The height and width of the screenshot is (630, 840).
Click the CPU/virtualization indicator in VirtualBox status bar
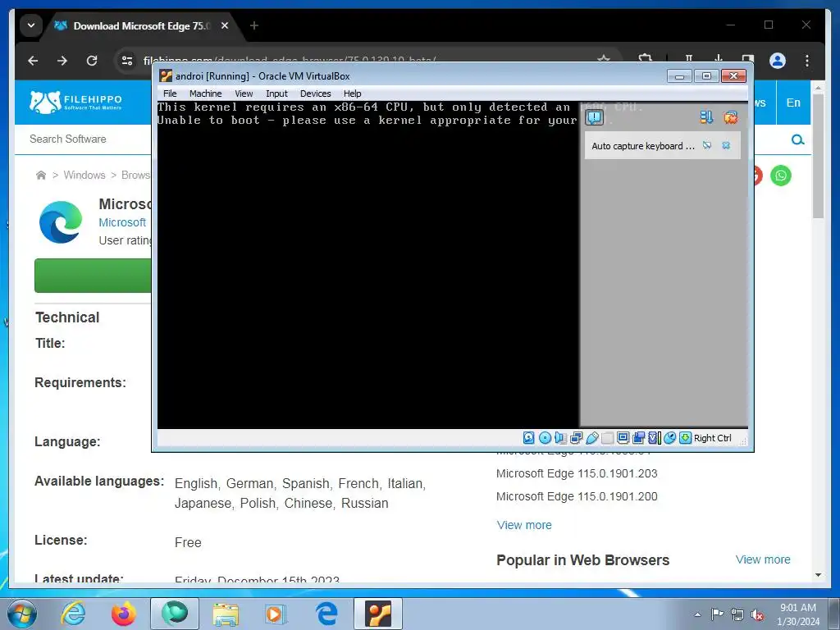[654, 438]
